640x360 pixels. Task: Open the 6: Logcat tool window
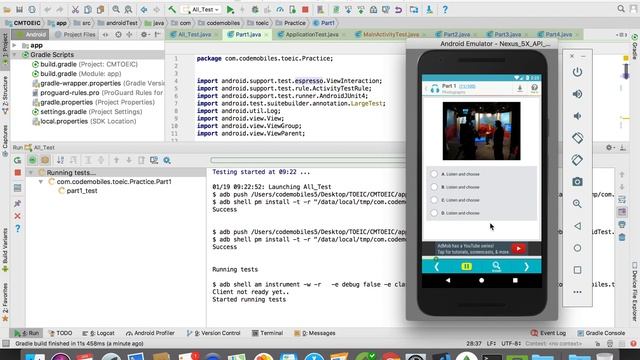click(x=98, y=333)
